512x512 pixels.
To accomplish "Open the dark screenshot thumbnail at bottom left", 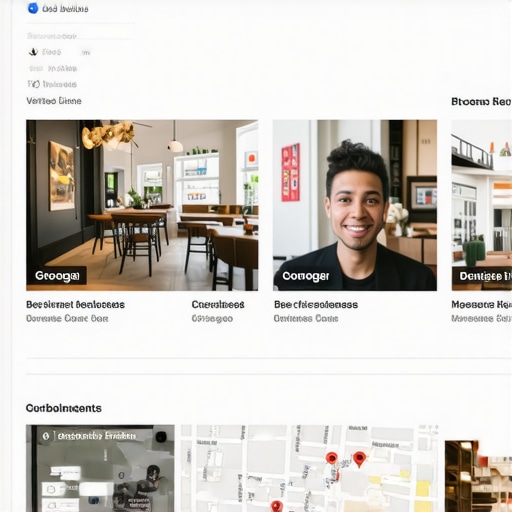I will [x=100, y=468].
